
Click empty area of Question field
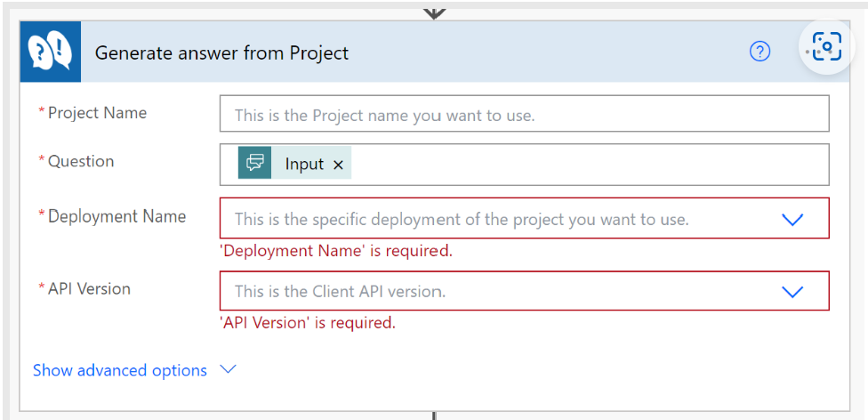(x=587, y=165)
